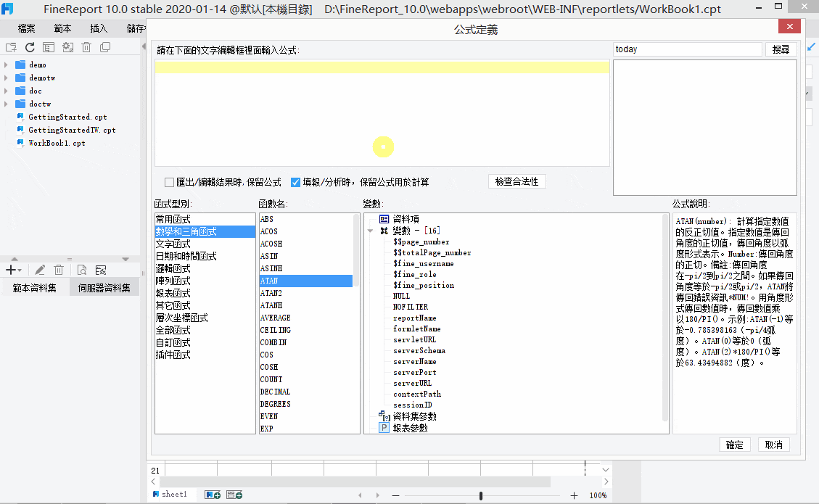Cancel with the 取消 button

[x=773, y=445]
